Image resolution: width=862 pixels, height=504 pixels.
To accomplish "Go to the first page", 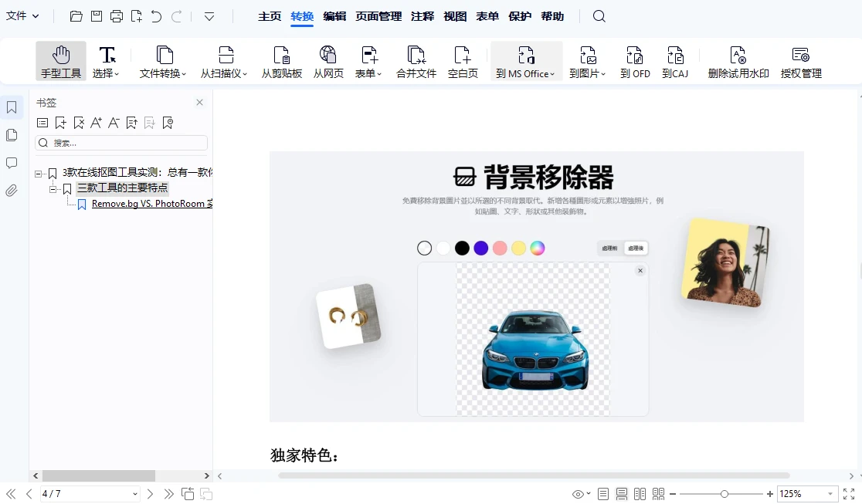I will [11, 494].
